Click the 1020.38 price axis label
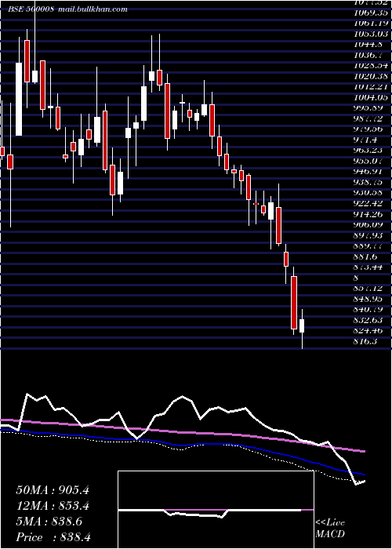 (372, 76)
